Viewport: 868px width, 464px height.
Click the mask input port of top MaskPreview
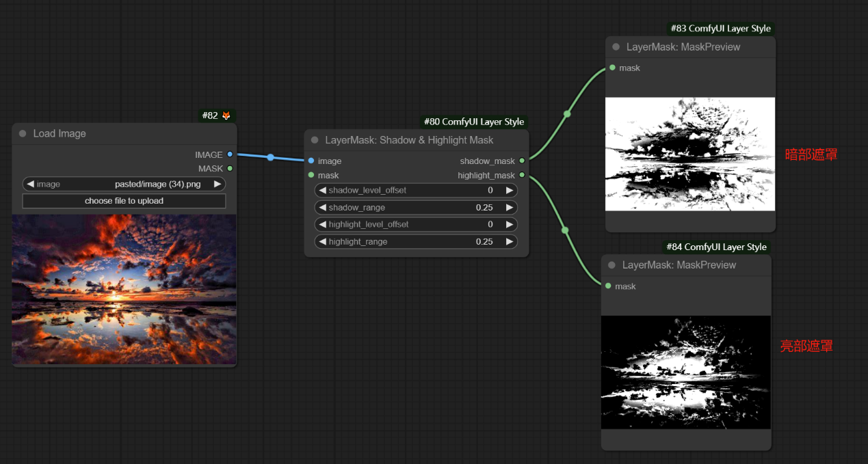(x=612, y=68)
